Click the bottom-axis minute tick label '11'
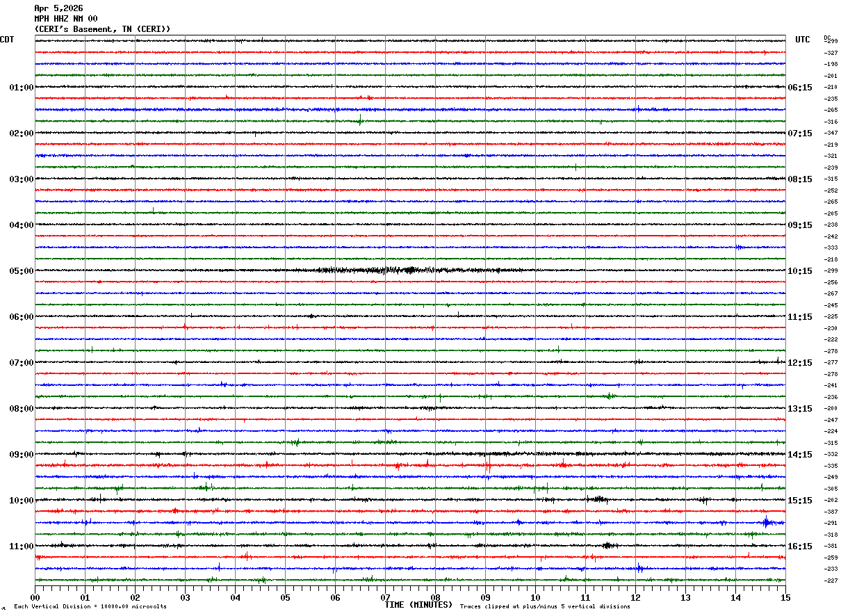This screenshot has width=841, height=616. (x=585, y=597)
